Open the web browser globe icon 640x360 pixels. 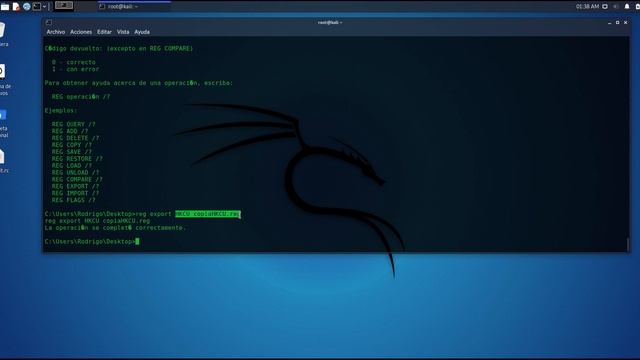pos(27,7)
